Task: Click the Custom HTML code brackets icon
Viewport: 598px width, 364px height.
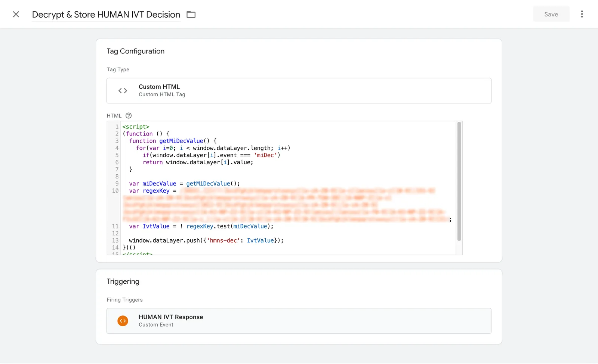Action: click(x=123, y=91)
